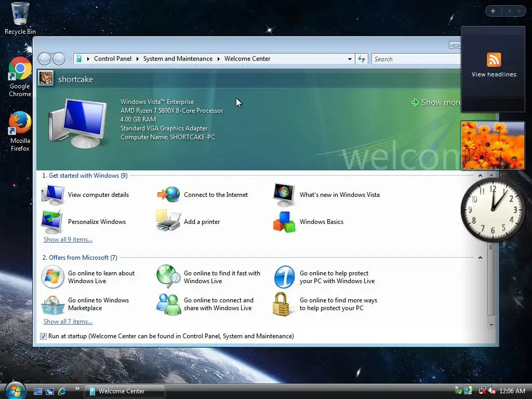Open Go online to Windows Marketplace
Screen dimensions: 532x399
pos(85,304)
